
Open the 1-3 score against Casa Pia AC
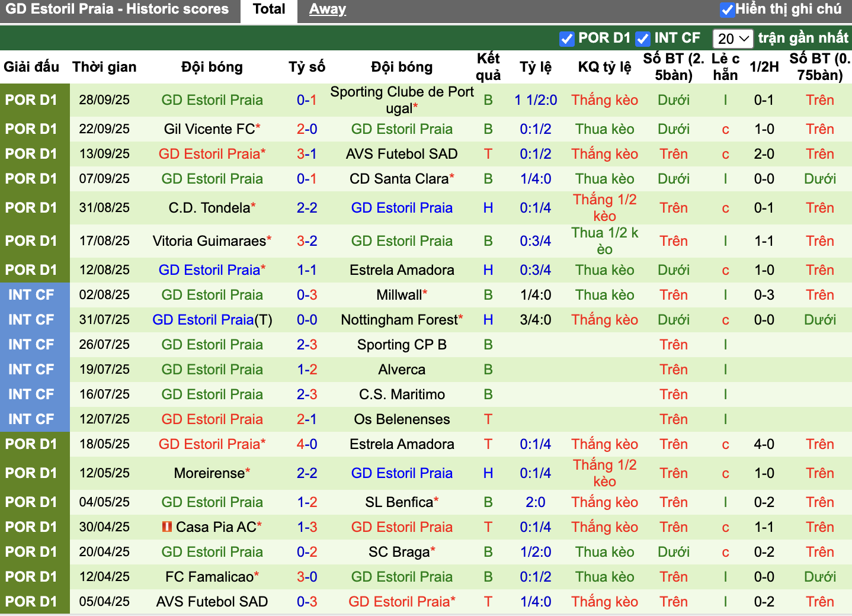point(307,527)
